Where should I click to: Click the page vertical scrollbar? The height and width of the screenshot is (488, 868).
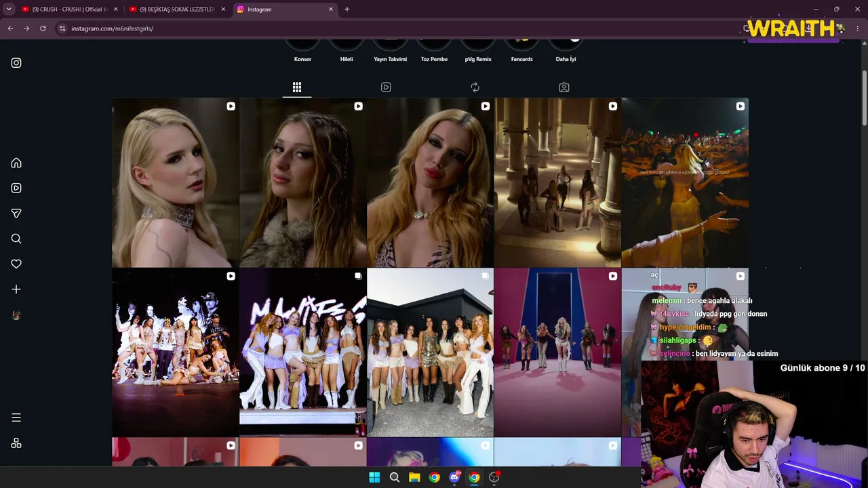(x=865, y=98)
